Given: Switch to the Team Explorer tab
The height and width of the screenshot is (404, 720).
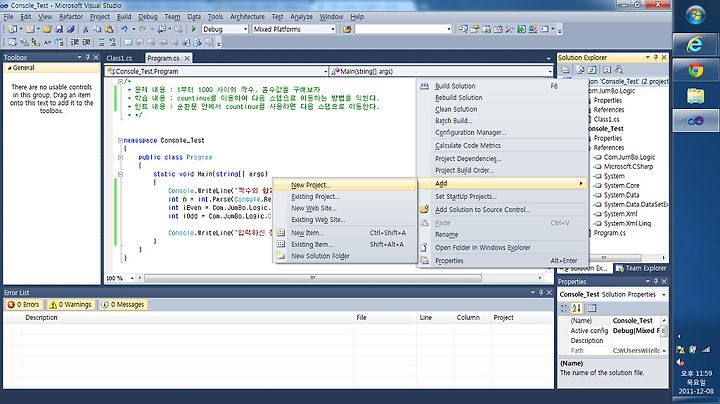Looking at the screenshot, I should click(x=641, y=268).
